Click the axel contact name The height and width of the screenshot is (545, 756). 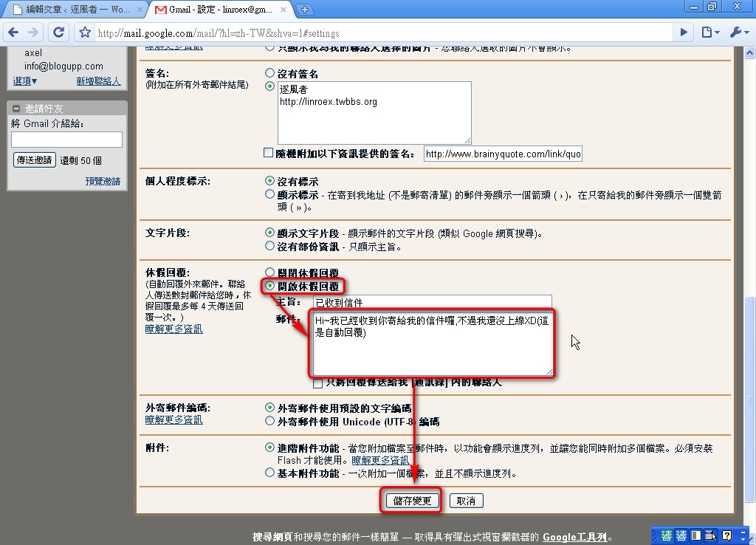coord(33,53)
